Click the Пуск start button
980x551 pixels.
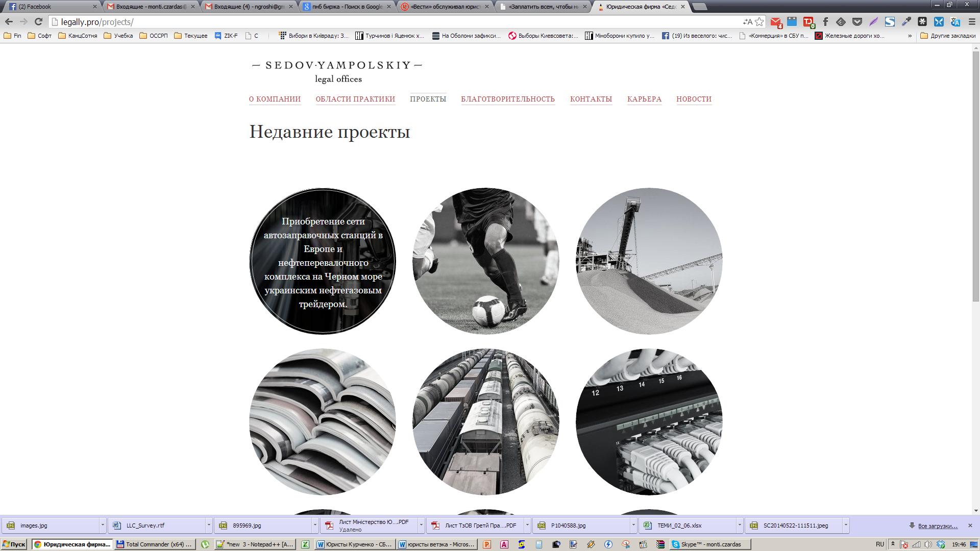tap(14, 544)
